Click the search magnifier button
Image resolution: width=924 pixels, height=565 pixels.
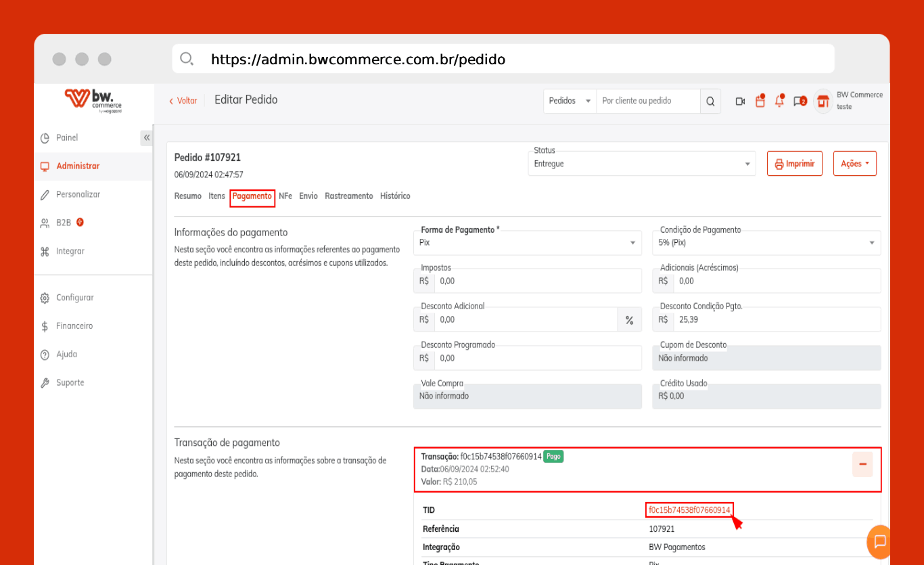[x=710, y=101]
